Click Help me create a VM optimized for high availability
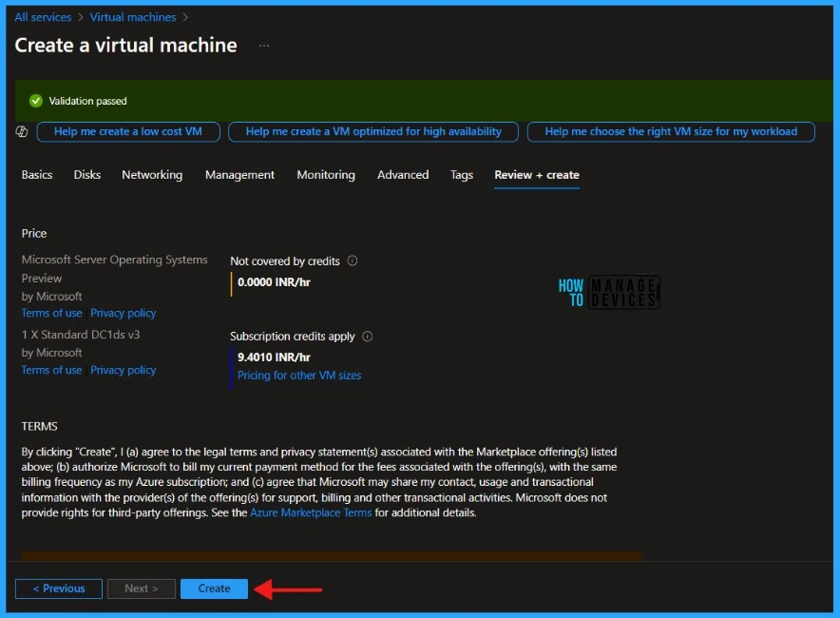The width and height of the screenshot is (840, 618). pos(373,131)
